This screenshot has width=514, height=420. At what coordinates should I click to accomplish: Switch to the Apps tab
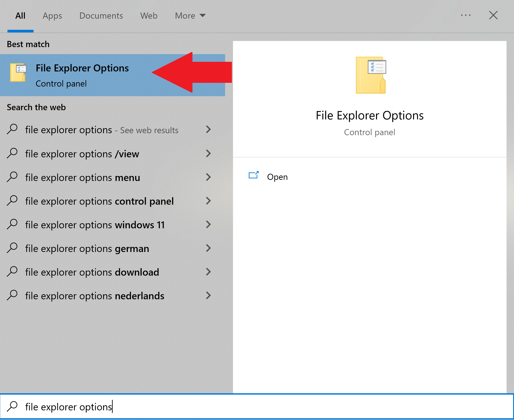[x=52, y=16]
